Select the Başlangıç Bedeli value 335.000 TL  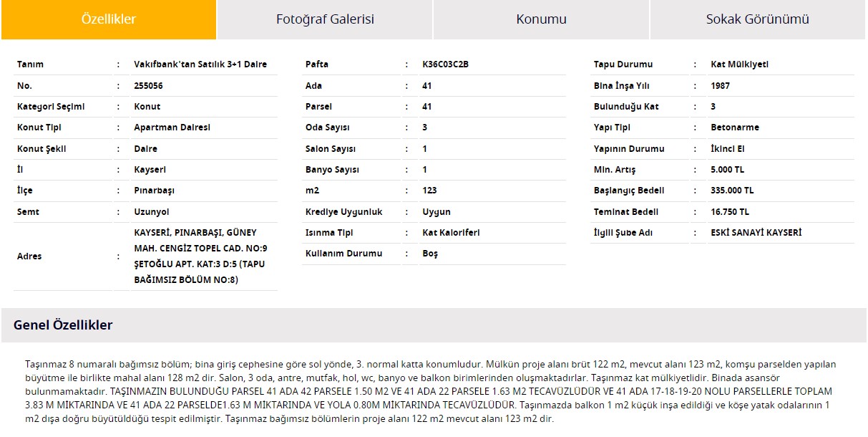click(x=732, y=191)
